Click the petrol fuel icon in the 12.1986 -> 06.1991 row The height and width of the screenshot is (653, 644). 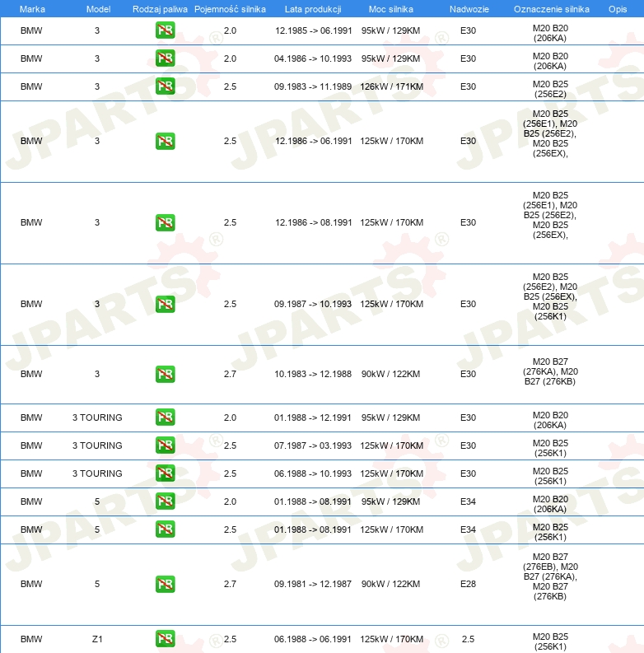click(x=165, y=141)
